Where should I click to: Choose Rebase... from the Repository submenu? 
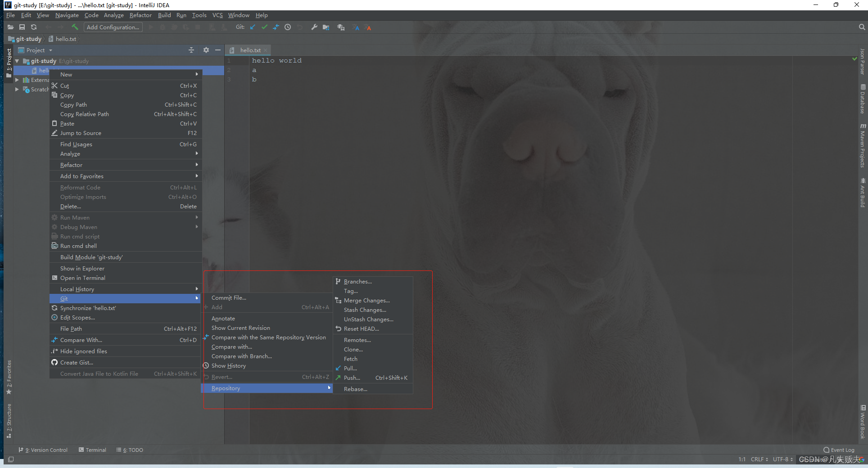pos(373,389)
